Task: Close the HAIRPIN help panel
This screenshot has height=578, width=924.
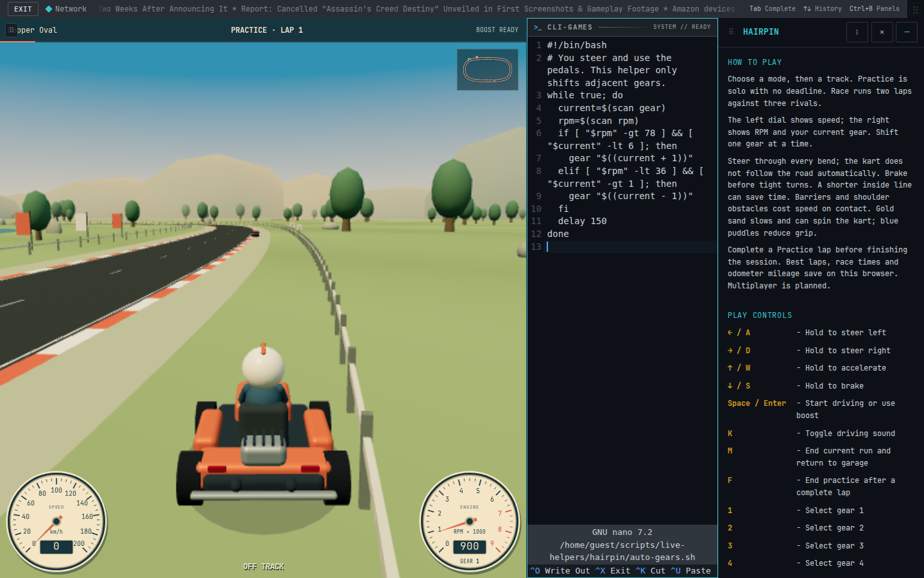Action: [x=882, y=32]
